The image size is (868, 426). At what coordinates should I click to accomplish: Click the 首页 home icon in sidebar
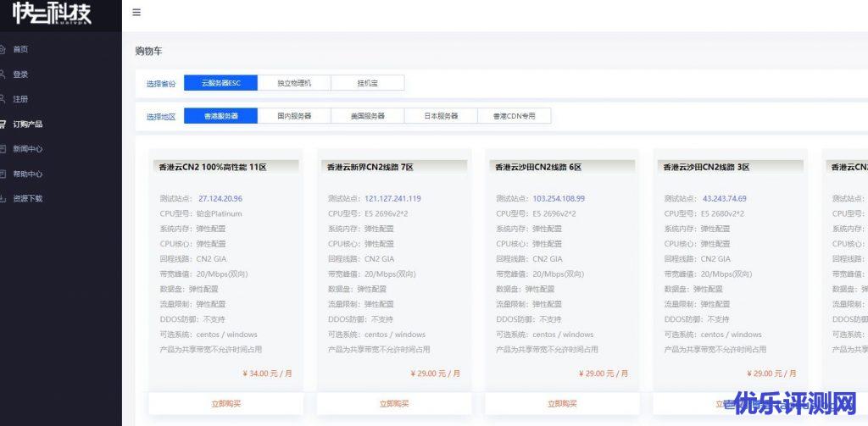pos(3,49)
